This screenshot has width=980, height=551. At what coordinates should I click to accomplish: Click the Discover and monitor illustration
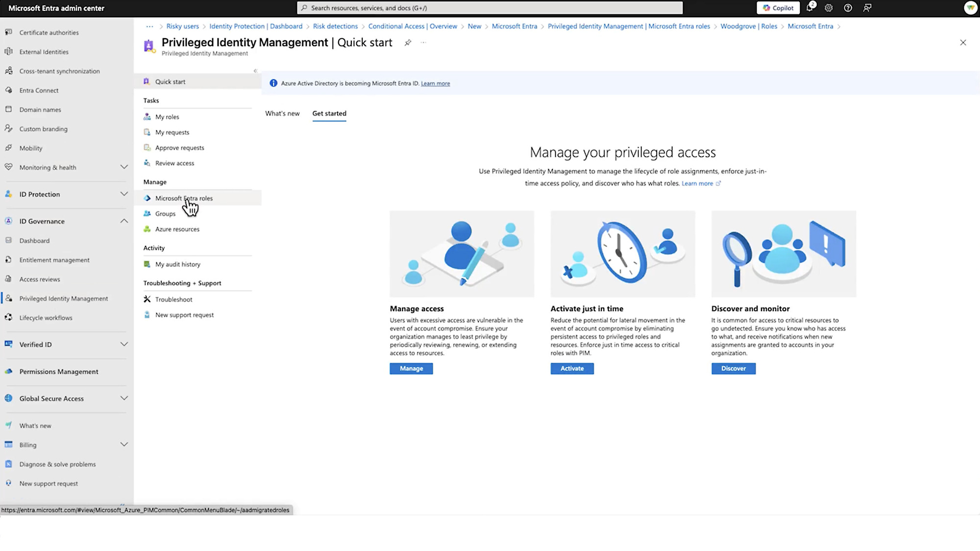[x=784, y=254]
